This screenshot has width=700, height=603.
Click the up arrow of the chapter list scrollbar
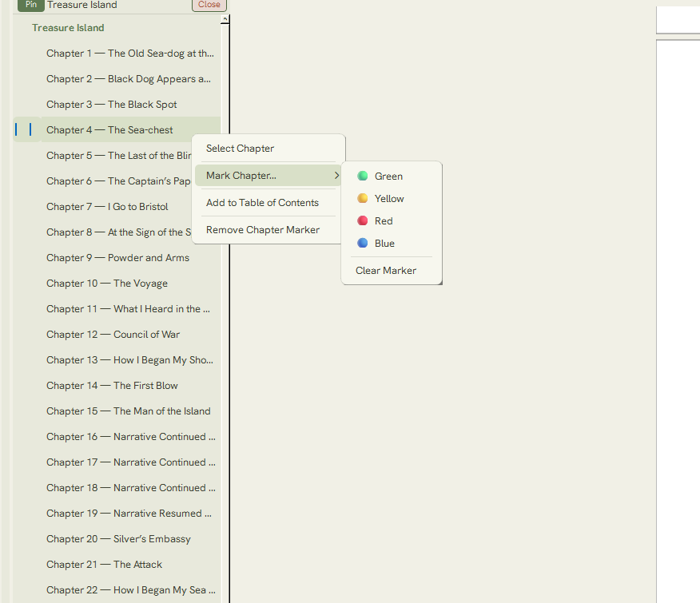tap(225, 19)
